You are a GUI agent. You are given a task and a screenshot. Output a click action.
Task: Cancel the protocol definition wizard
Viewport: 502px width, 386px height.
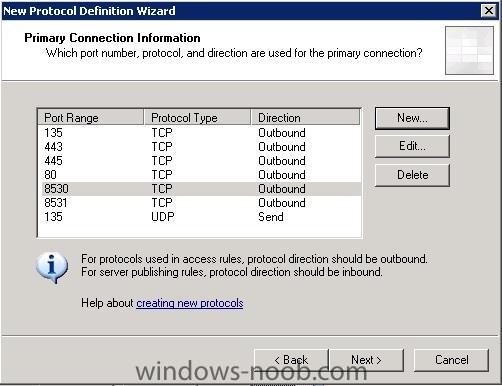click(451, 360)
